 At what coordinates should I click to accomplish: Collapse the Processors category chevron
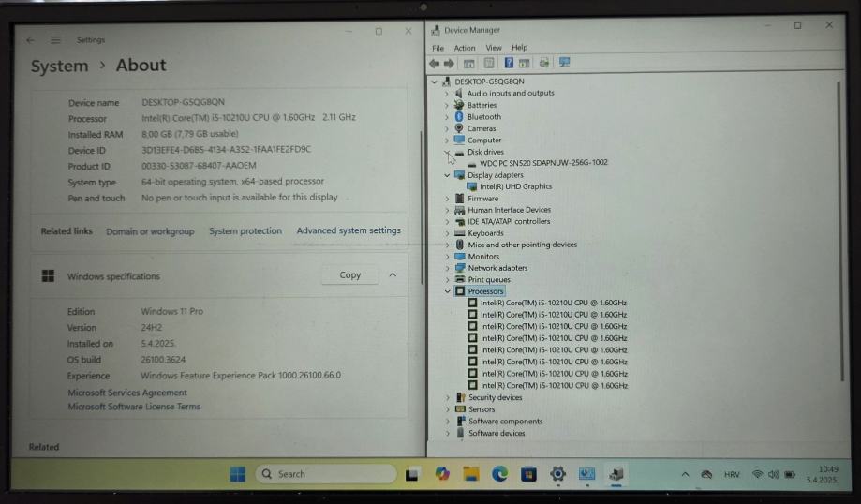pos(448,291)
